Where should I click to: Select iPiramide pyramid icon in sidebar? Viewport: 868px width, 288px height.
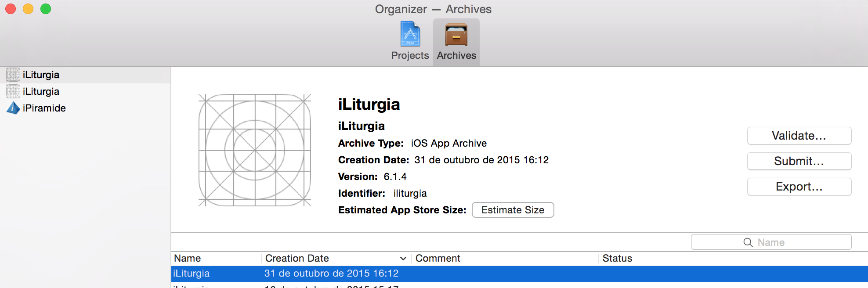[13, 108]
